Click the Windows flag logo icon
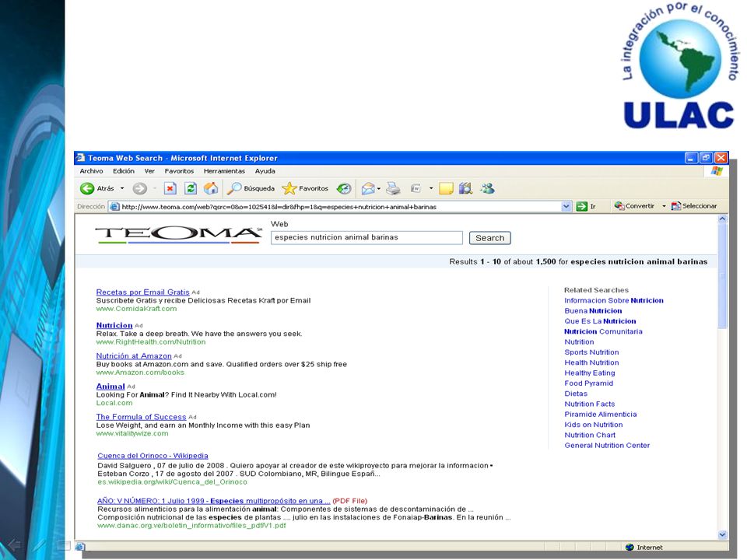The height and width of the screenshot is (560, 747). (717, 171)
